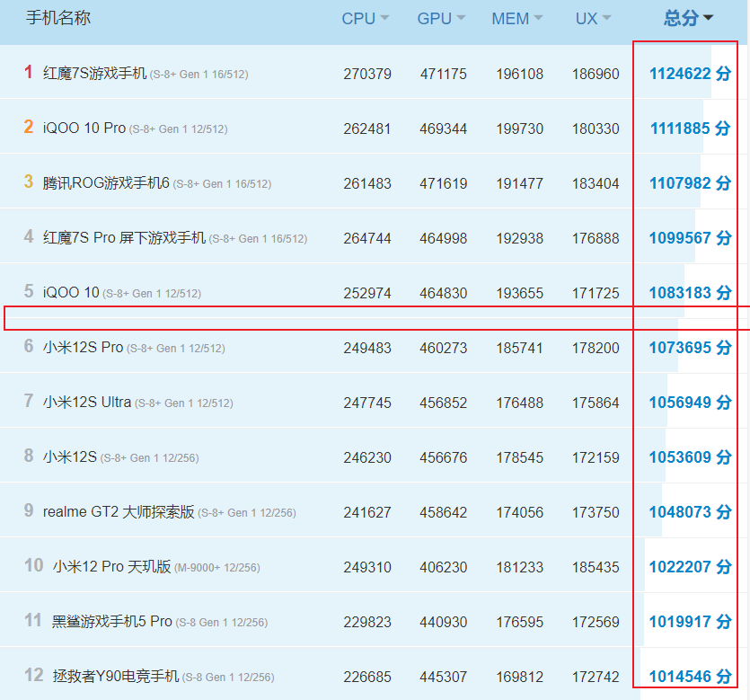Click rank number 12

pyautogui.click(x=33, y=675)
